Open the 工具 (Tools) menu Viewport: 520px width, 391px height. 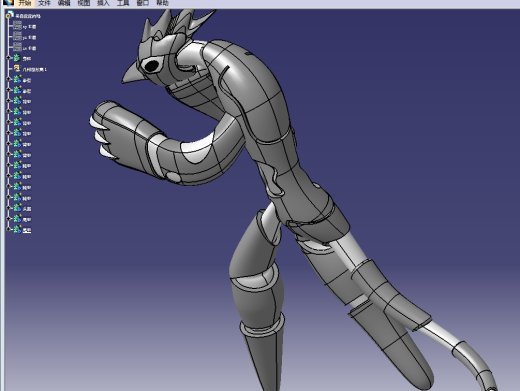pos(123,3)
